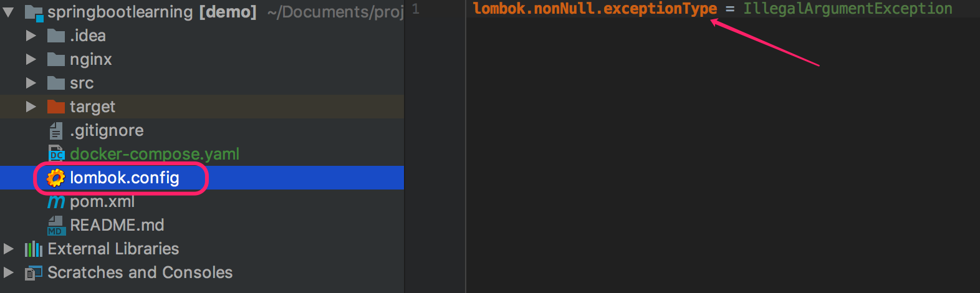Image resolution: width=980 pixels, height=293 pixels.
Task: Select docker-compose.yaml in project tree
Action: click(155, 154)
